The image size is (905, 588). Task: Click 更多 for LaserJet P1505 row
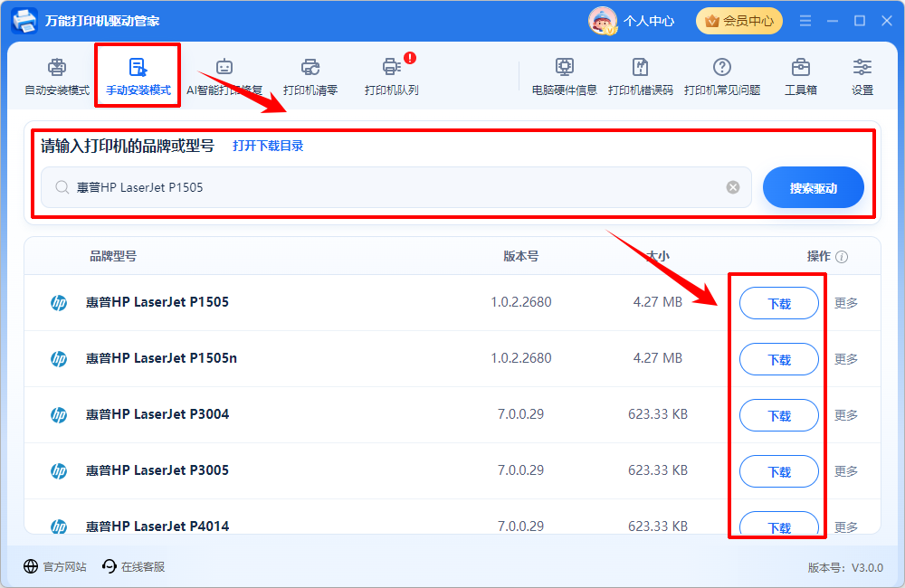tap(846, 303)
